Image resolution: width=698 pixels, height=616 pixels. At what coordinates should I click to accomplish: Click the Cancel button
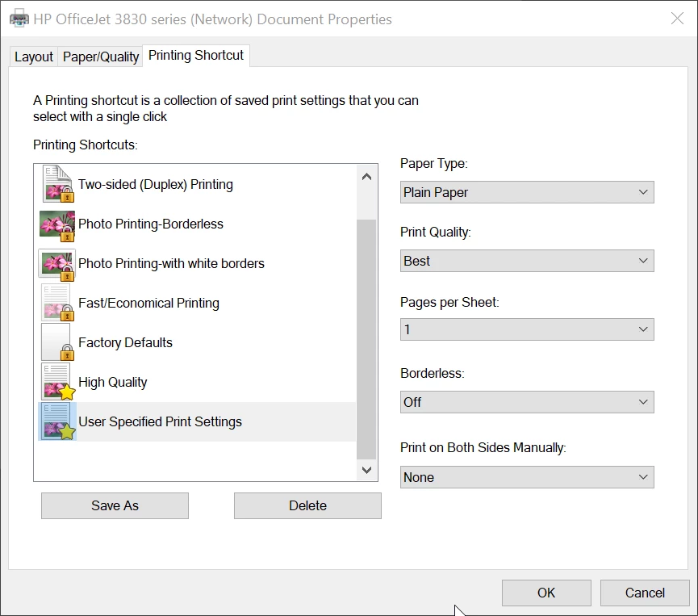click(645, 593)
